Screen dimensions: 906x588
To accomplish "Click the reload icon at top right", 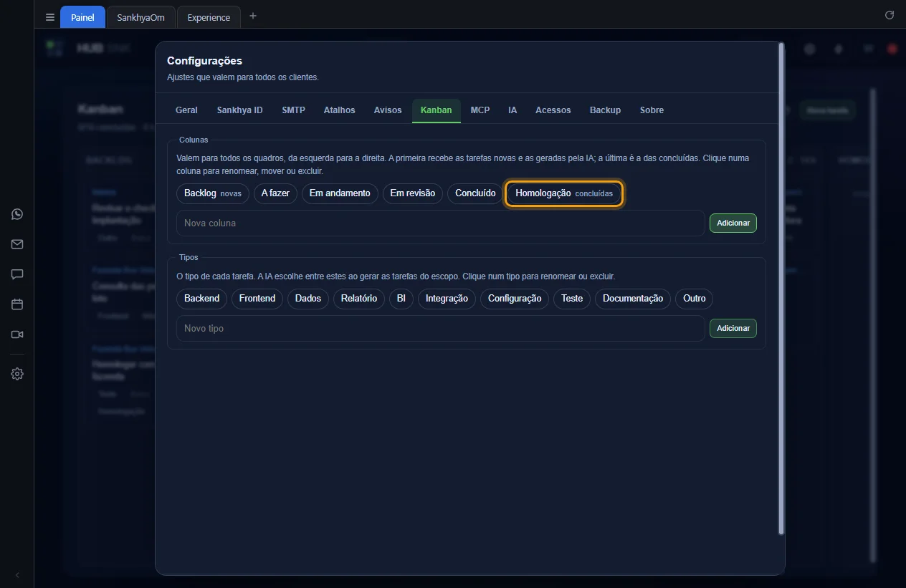I will 890,15.
